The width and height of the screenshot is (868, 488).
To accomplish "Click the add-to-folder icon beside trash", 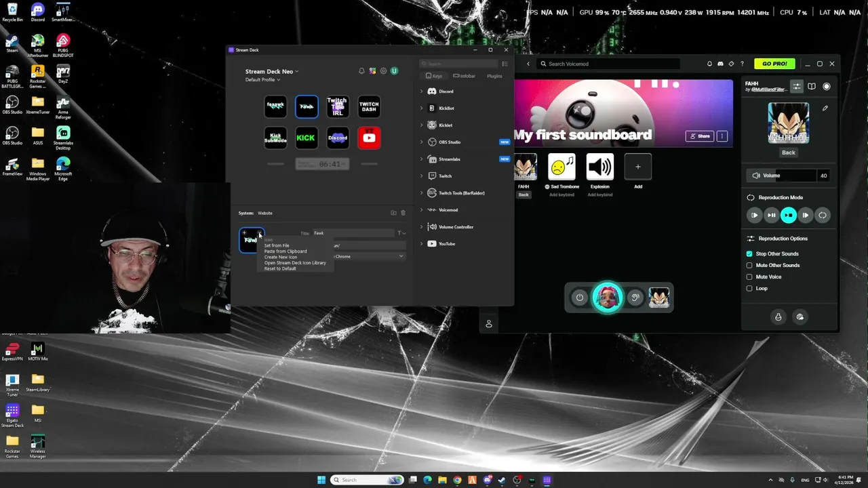I will pyautogui.click(x=393, y=213).
